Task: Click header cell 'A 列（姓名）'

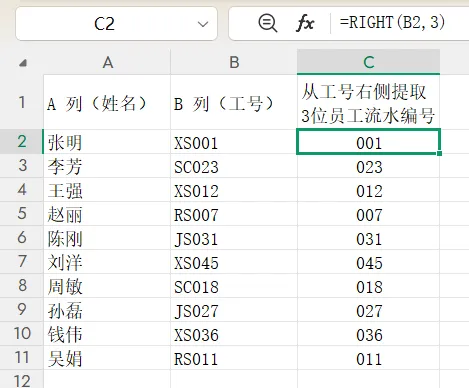Action: [107, 102]
